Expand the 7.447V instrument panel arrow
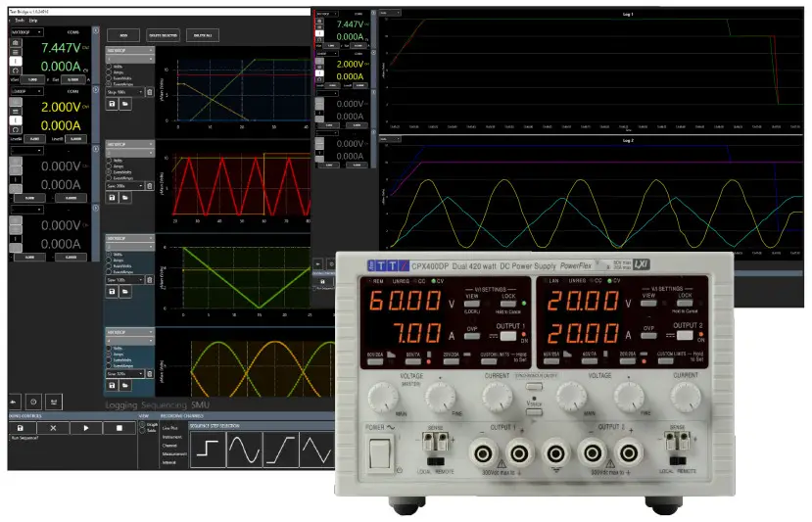The height and width of the screenshot is (522, 812). [x=96, y=31]
